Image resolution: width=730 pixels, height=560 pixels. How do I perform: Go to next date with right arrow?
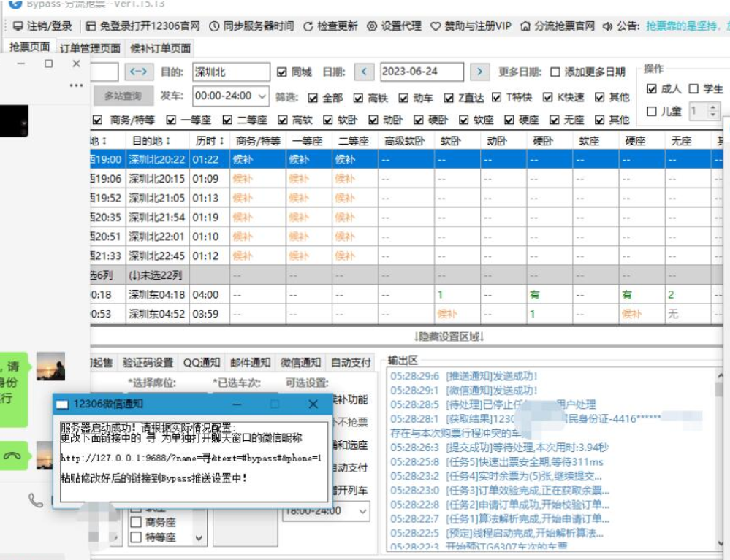click(x=479, y=72)
